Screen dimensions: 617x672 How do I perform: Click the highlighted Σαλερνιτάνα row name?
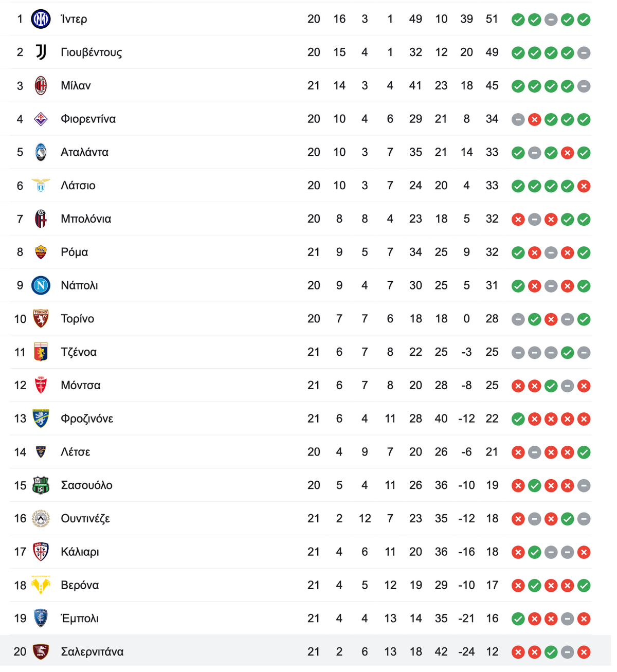92,652
